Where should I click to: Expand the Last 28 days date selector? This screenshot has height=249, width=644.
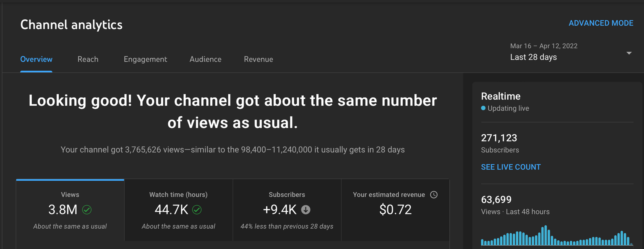click(533, 57)
